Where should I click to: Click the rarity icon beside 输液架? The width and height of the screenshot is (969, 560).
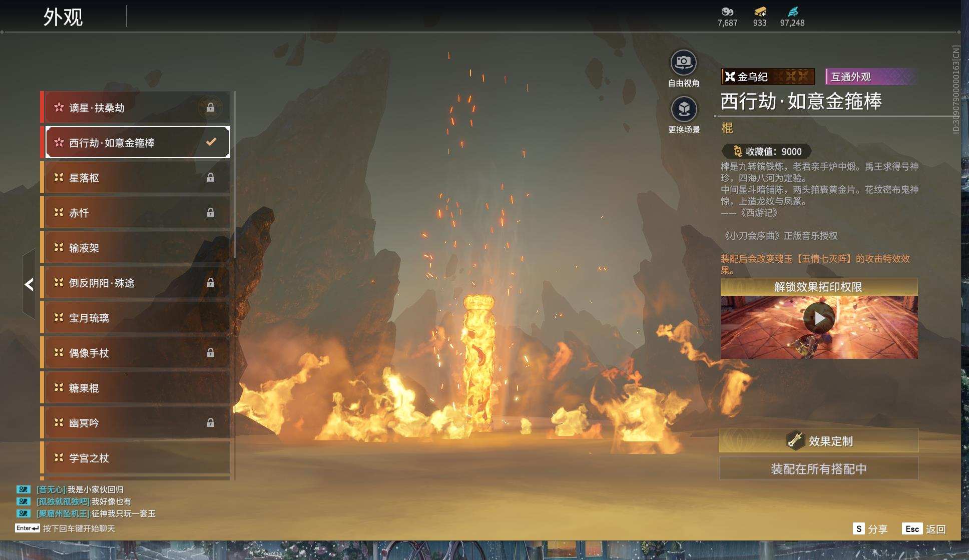point(59,248)
